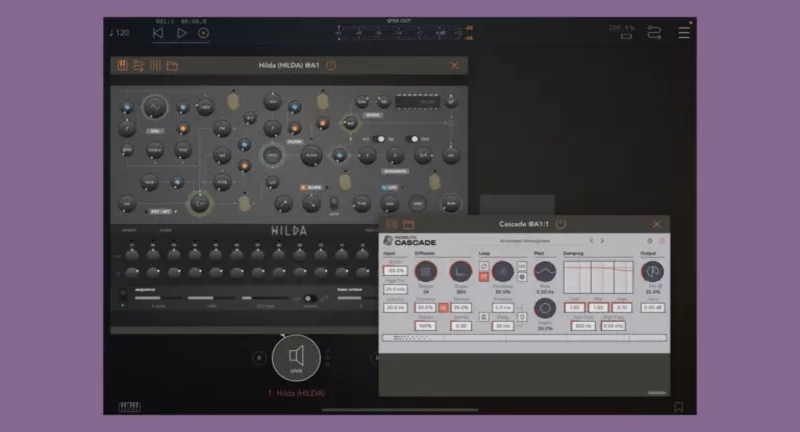Open the speaker output node

(296, 358)
